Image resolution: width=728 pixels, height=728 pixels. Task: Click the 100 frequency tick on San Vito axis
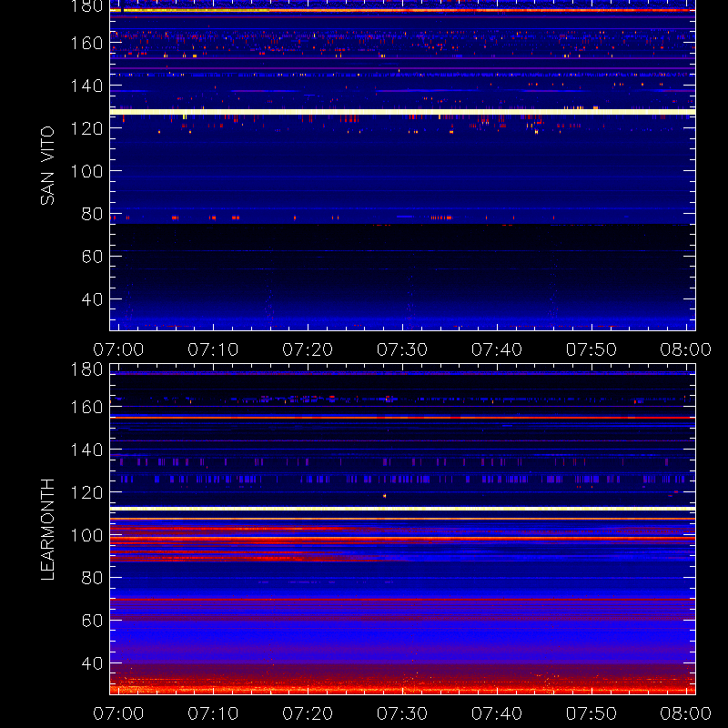(x=86, y=171)
